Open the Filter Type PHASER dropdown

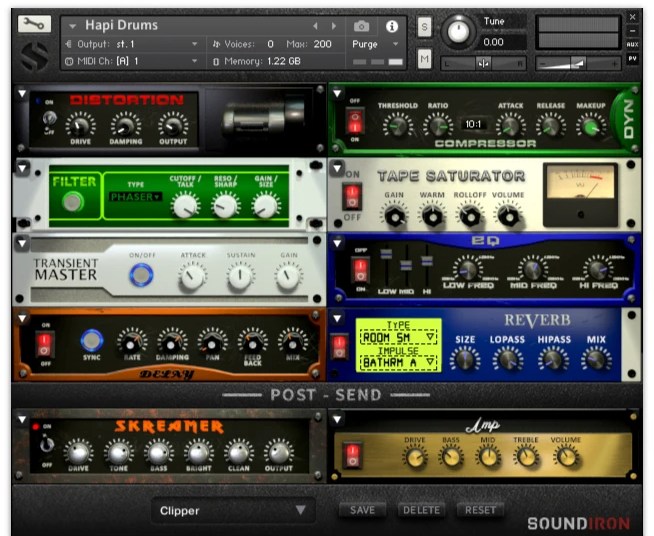click(x=135, y=197)
